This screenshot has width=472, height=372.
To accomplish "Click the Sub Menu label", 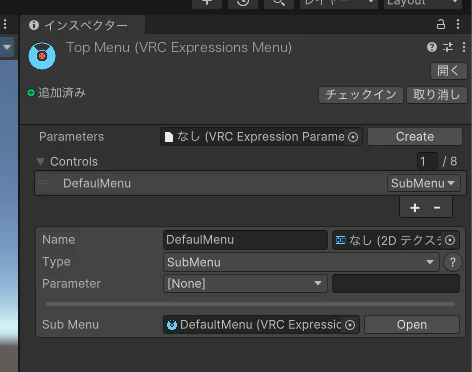I will click(x=70, y=325).
